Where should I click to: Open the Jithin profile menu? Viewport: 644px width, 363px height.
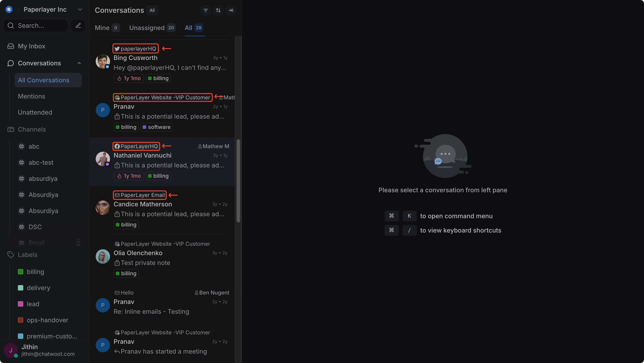click(44, 350)
